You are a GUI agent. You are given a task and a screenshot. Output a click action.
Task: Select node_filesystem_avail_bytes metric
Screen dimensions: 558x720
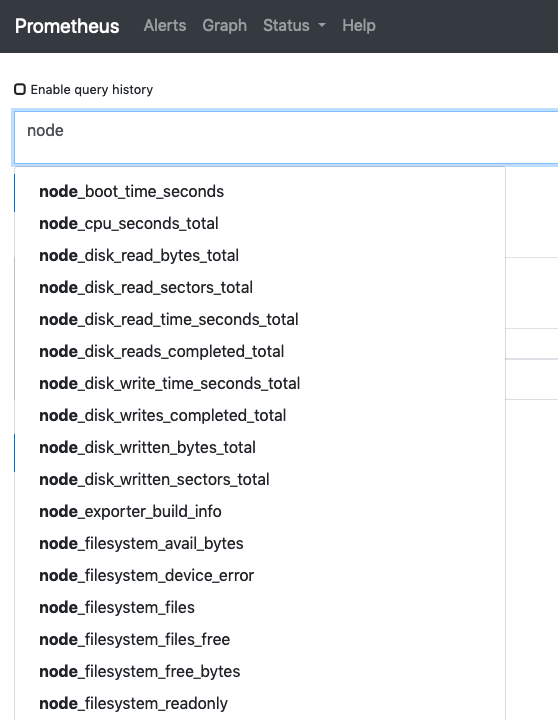pos(260,543)
